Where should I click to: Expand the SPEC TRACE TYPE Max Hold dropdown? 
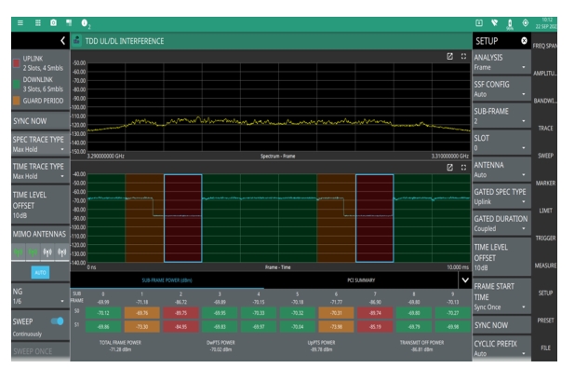40,144
